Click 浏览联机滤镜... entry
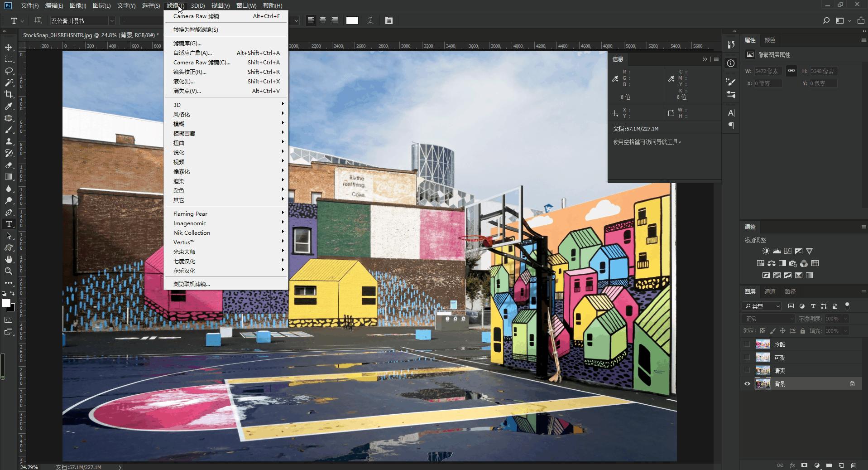This screenshot has height=470, width=868. click(x=225, y=284)
